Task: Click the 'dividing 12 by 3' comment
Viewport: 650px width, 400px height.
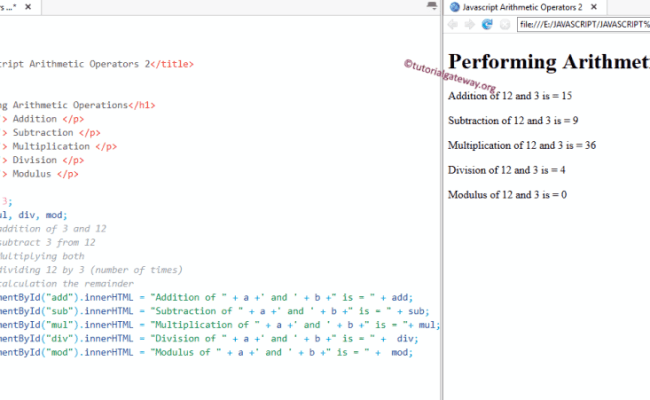Action: point(91,270)
